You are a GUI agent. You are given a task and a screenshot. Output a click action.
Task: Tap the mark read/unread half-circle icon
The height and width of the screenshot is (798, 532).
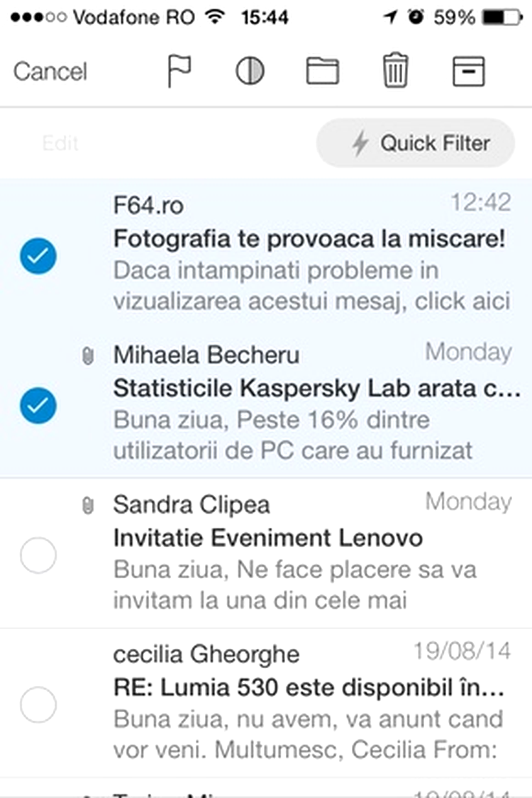[x=250, y=71]
